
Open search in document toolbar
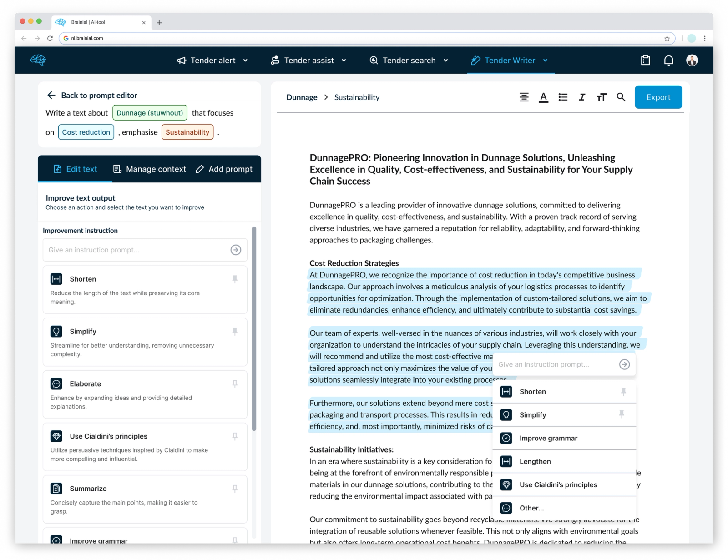[x=621, y=97]
